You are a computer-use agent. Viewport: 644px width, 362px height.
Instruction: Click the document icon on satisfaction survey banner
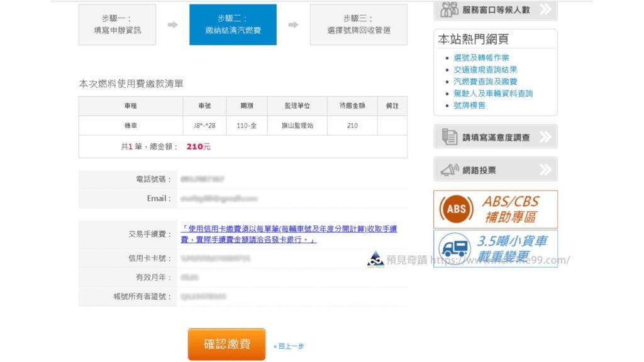point(449,136)
